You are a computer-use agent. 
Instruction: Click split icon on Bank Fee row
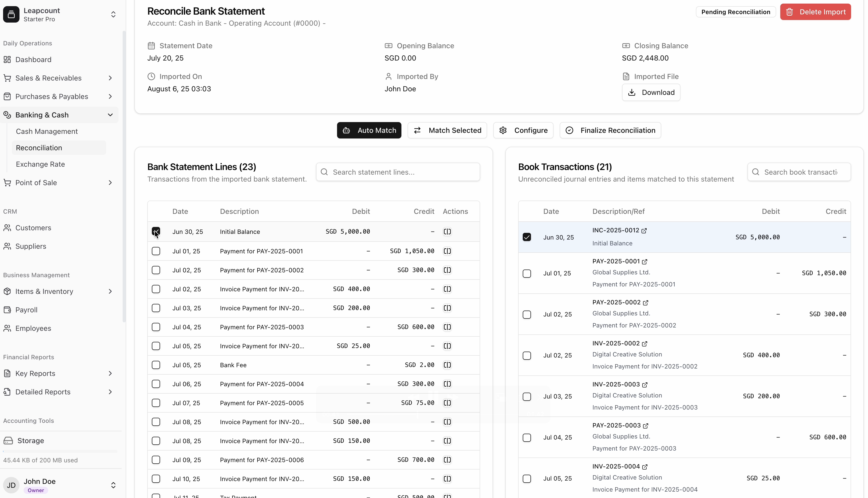[447, 365]
